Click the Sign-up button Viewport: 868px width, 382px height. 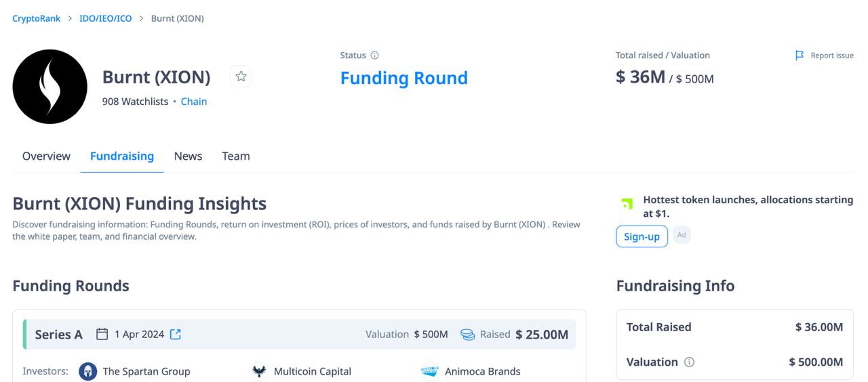point(642,236)
